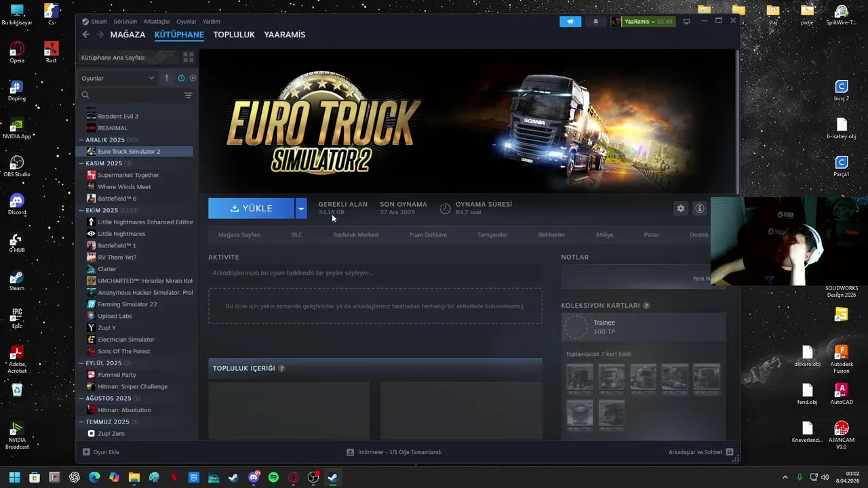This screenshot has width=868, height=488.
Task: Open Puan Dükkânı link
Action: (428, 235)
